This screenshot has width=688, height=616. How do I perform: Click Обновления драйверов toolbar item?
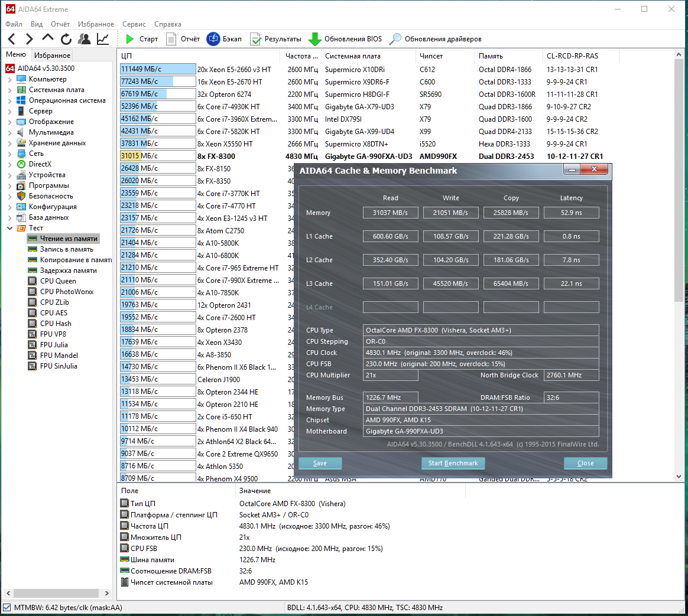point(436,39)
